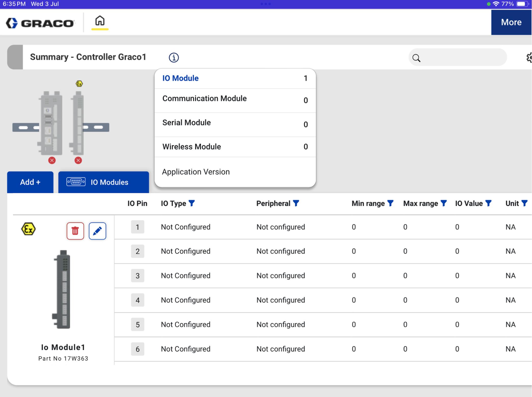This screenshot has width=532, height=397.
Task: Select IO pin 6 badge
Action: (137, 349)
